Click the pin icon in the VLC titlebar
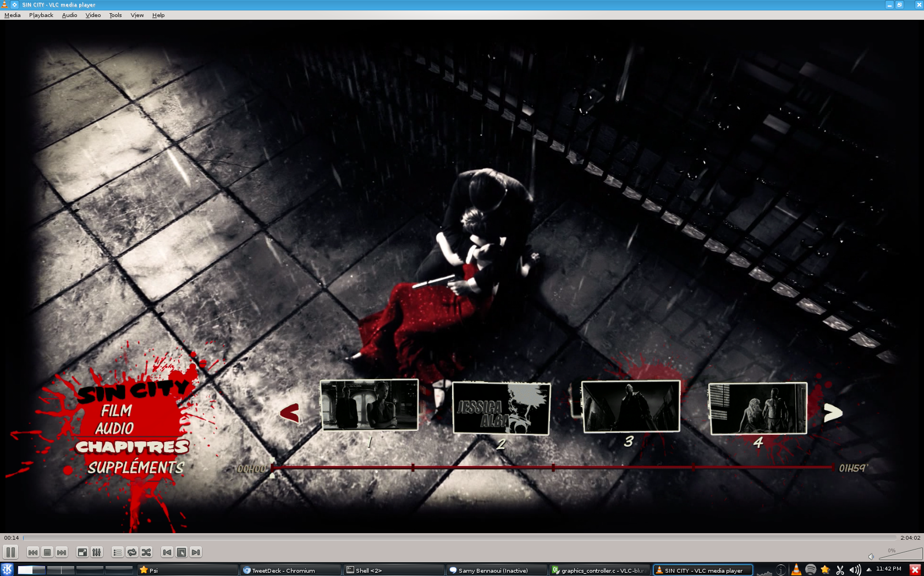This screenshot has height=576, width=924. tap(15, 4)
